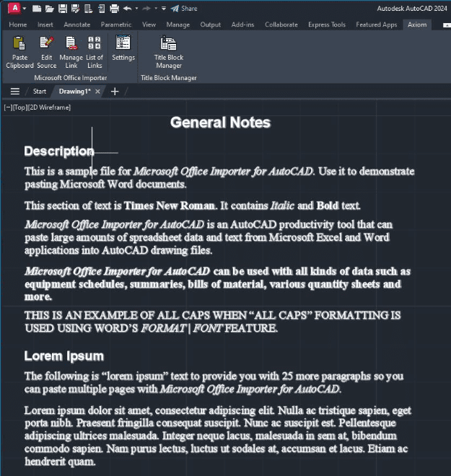Open the Redo history dropdown arrow
Screen dimensions: 451x476
(x=156, y=9)
